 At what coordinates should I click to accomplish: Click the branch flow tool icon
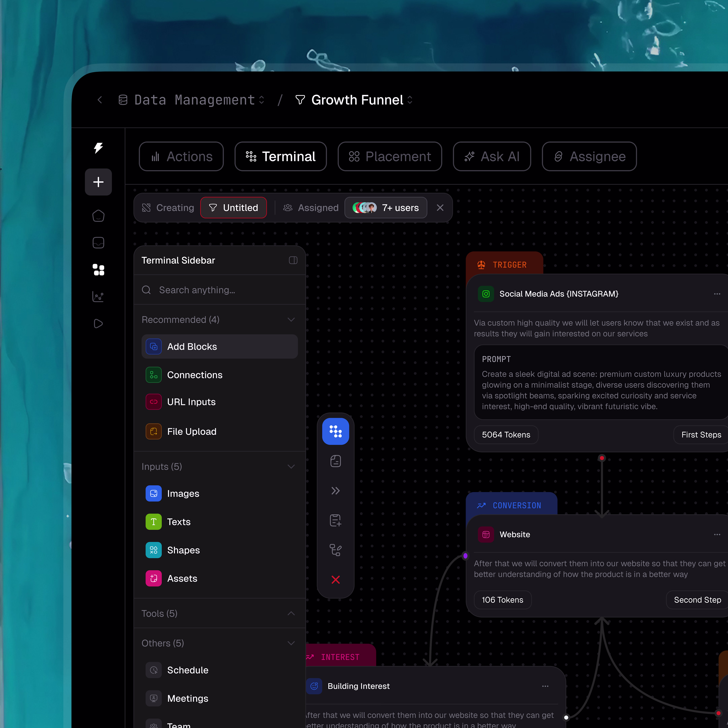tap(335, 550)
